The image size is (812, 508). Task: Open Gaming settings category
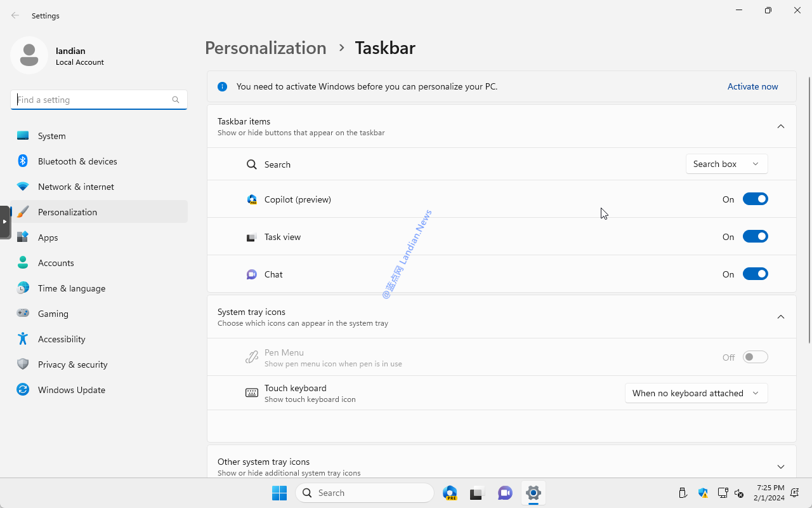(x=99, y=314)
